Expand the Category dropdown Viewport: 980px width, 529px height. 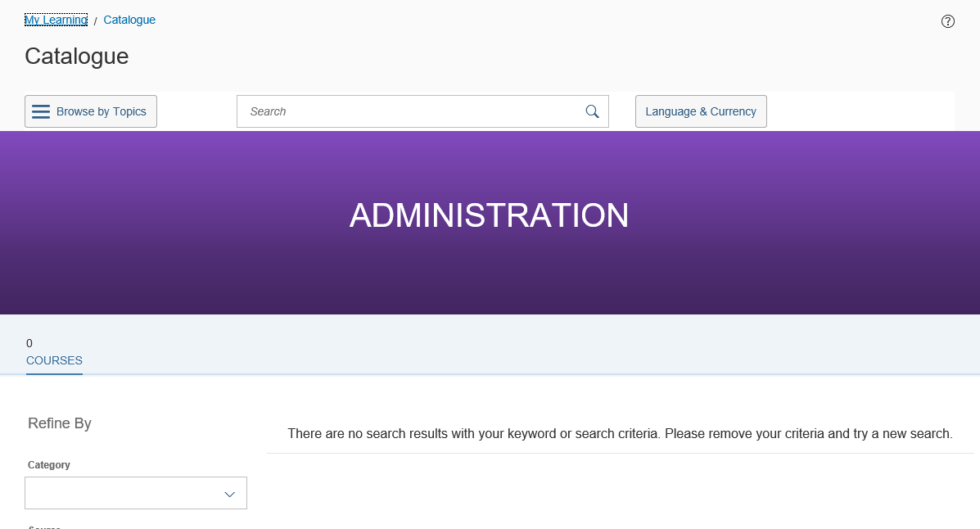tap(136, 493)
